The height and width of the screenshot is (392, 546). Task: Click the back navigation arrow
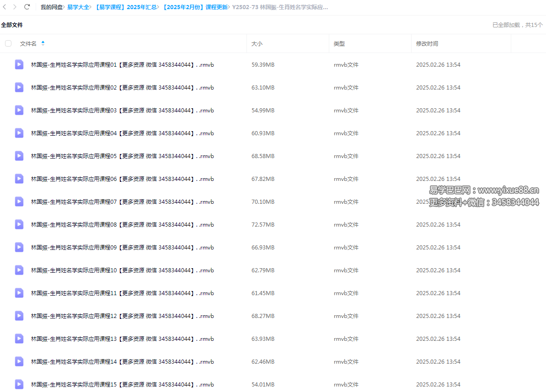pyautogui.click(x=5, y=7)
